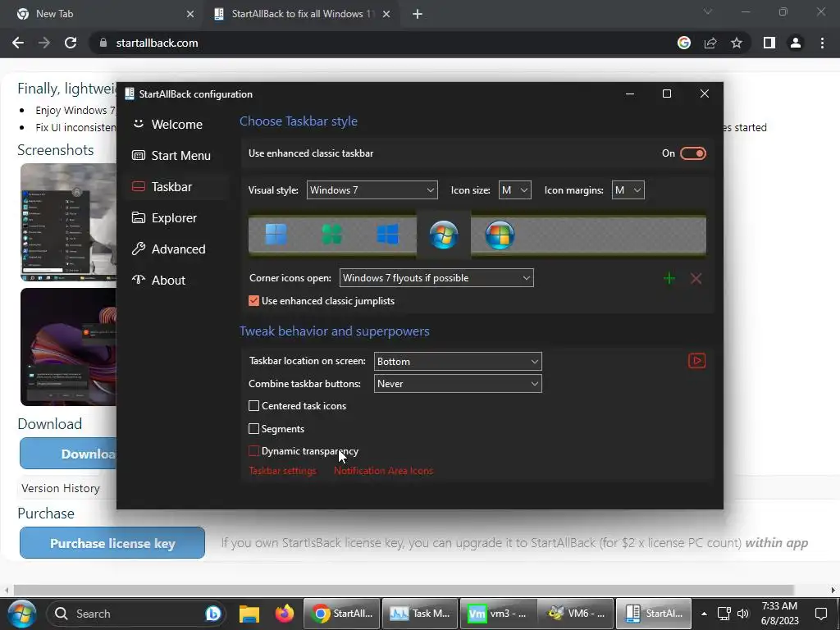Screen dimensions: 840x630
Task: Open Taskbar location on screen dropdown
Action: tap(458, 362)
